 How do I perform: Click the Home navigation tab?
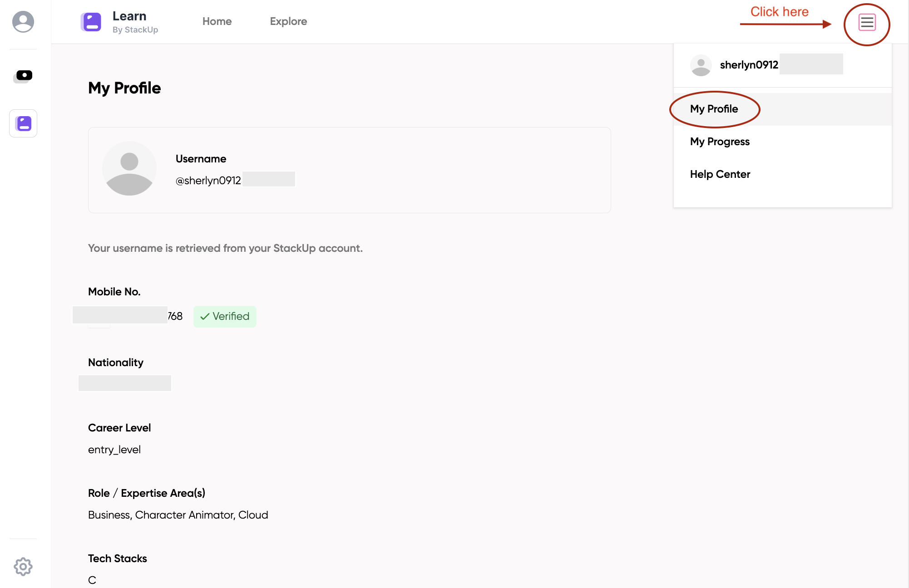coord(217,21)
